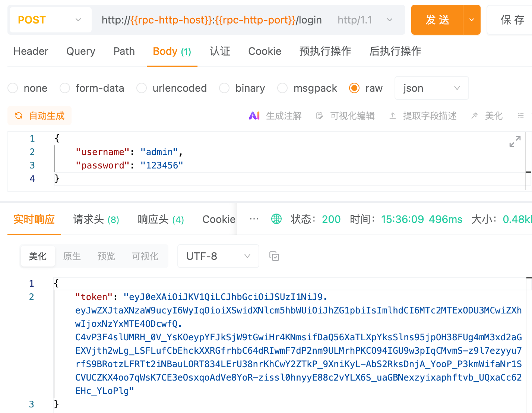Image resolution: width=532 pixels, height=413 pixels.
Task: Select the binary body type
Action: pos(224,88)
